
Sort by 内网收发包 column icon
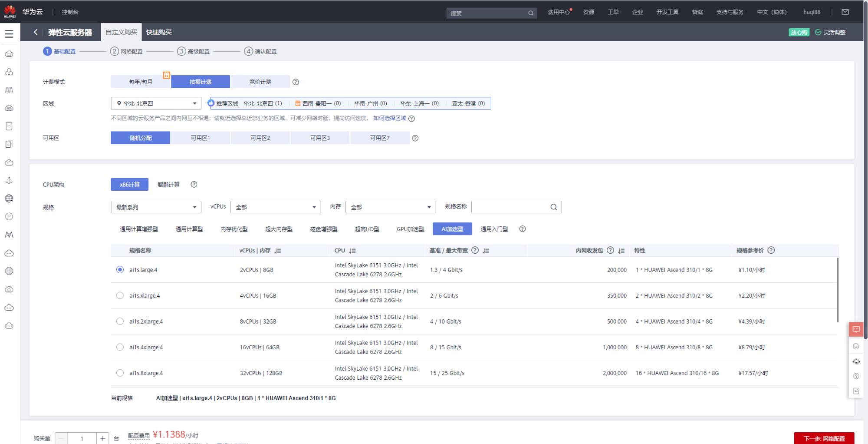[621, 251]
